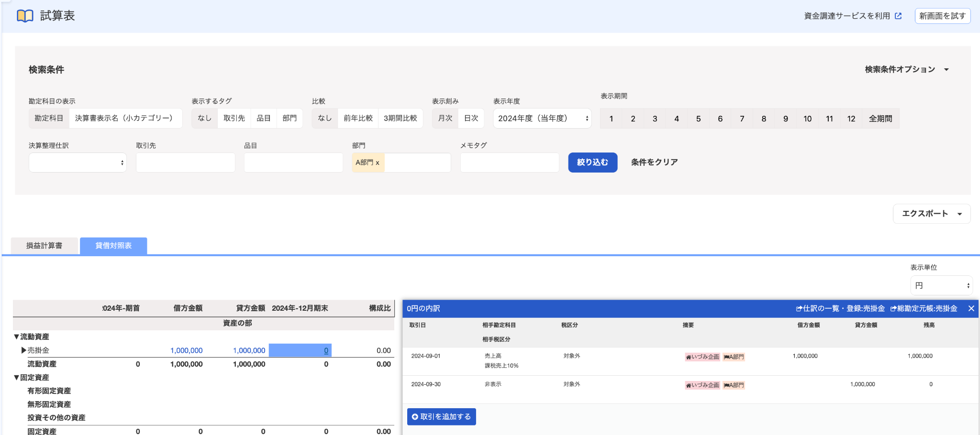This screenshot has height=435, width=980.
Task: Open the 決算整理仕訳 select box
Action: coord(78,163)
